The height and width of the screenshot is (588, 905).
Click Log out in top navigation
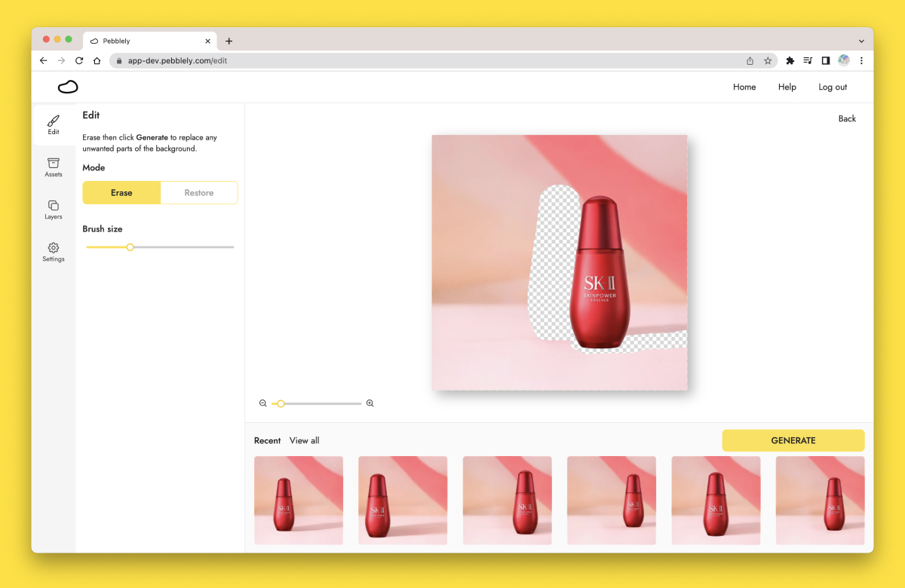[x=833, y=87]
